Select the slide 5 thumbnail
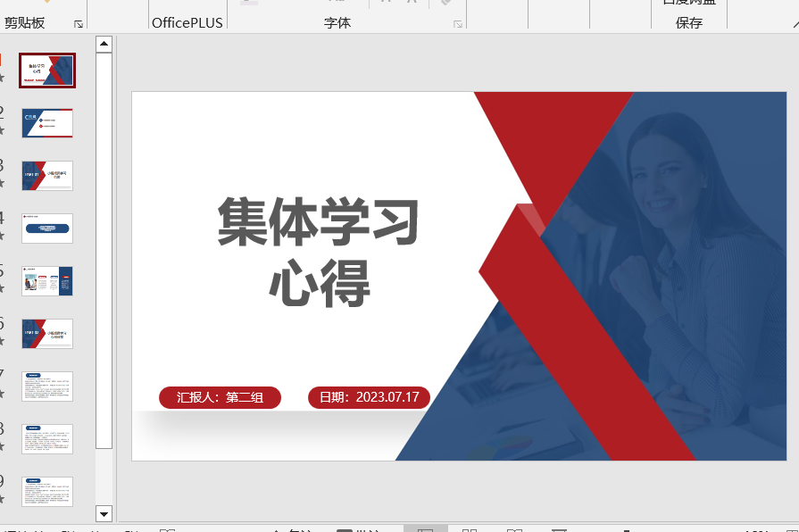This screenshot has width=799, height=532. click(x=47, y=281)
